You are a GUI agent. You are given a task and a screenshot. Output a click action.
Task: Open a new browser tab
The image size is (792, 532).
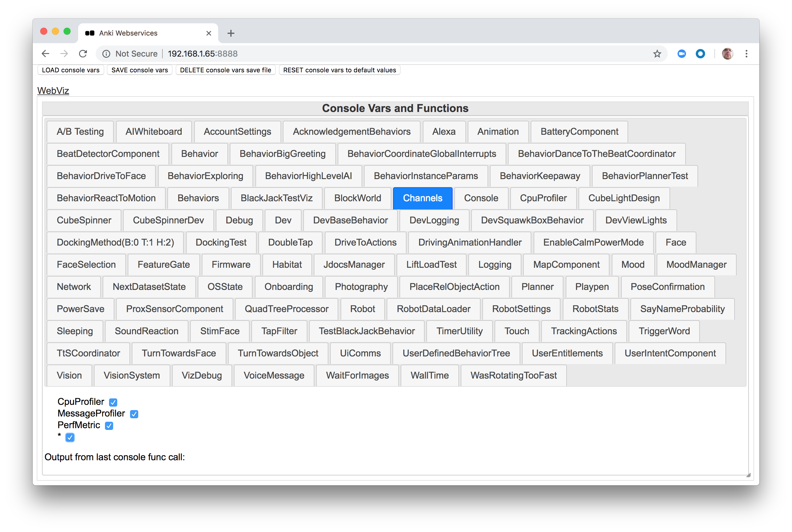coord(231,33)
